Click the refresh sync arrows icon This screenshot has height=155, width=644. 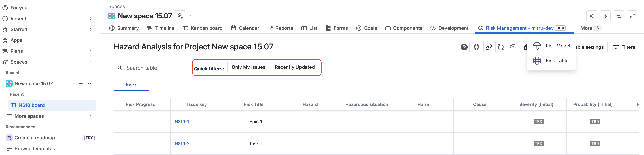tap(501, 47)
